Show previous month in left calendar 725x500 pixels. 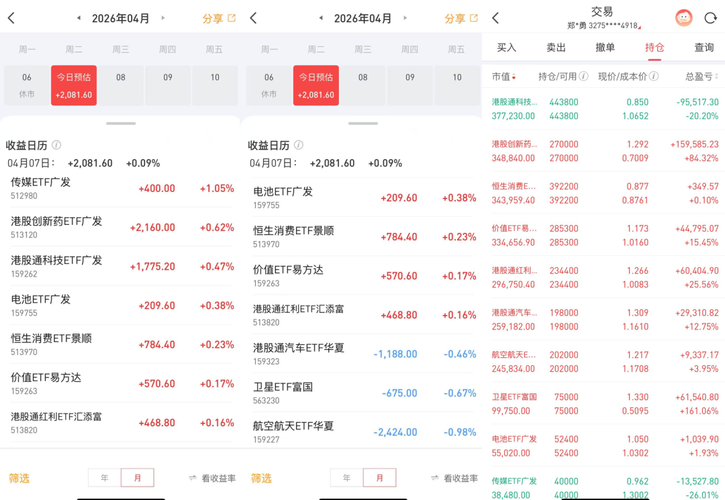tap(79, 18)
